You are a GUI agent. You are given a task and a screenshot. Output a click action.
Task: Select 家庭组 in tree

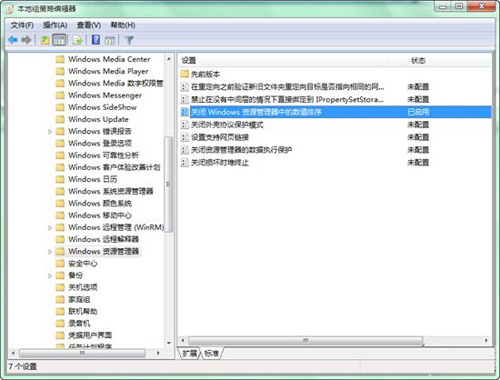pos(79,299)
